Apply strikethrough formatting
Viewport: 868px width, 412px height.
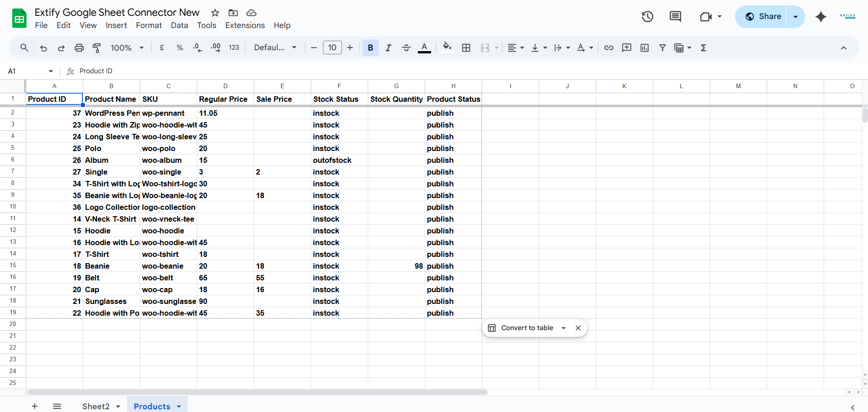(406, 47)
